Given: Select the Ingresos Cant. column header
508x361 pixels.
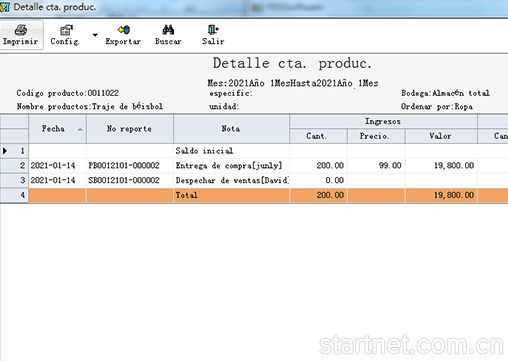Looking at the screenshot, I should click(318, 136).
